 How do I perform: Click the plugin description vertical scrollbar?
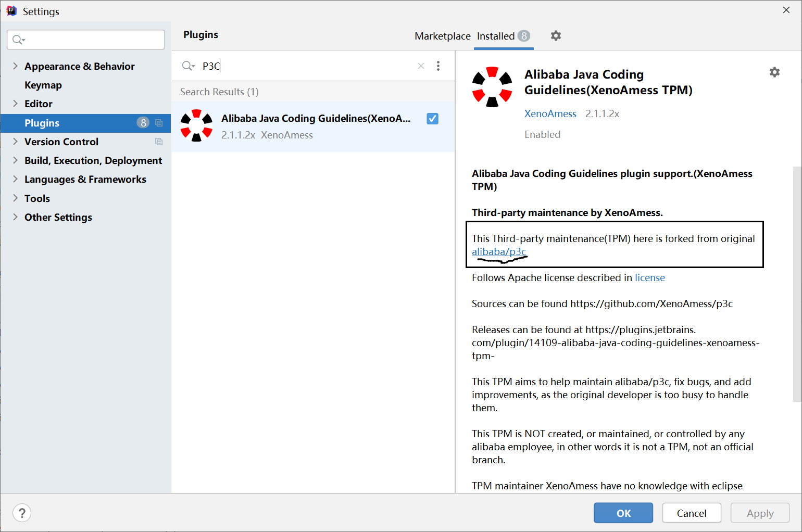(x=797, y=284)
